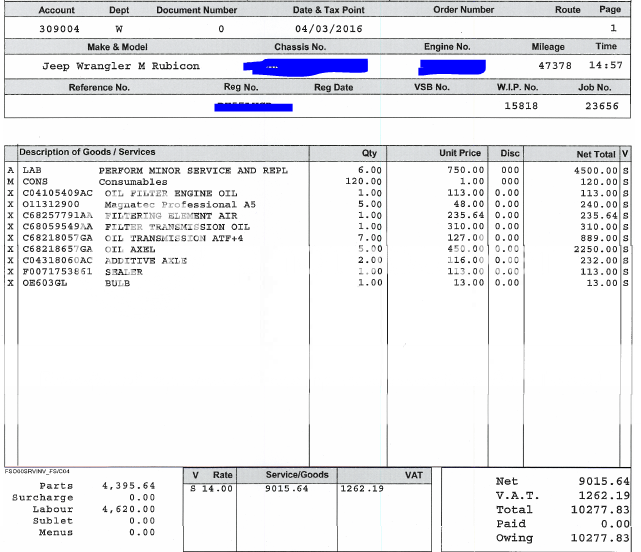Select VAT amount 1262.19 in VAT table
The width and height of the screenshot is (641, 552).
point(362,489)
